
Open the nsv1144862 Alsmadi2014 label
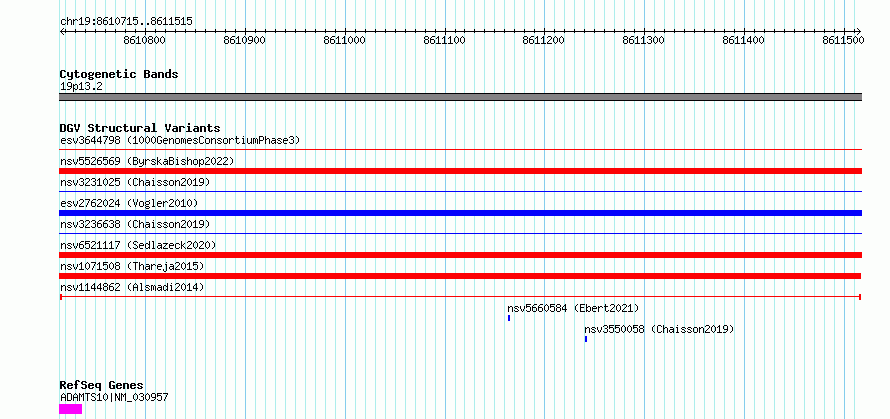pyautogui.click(x=132, y=287)
